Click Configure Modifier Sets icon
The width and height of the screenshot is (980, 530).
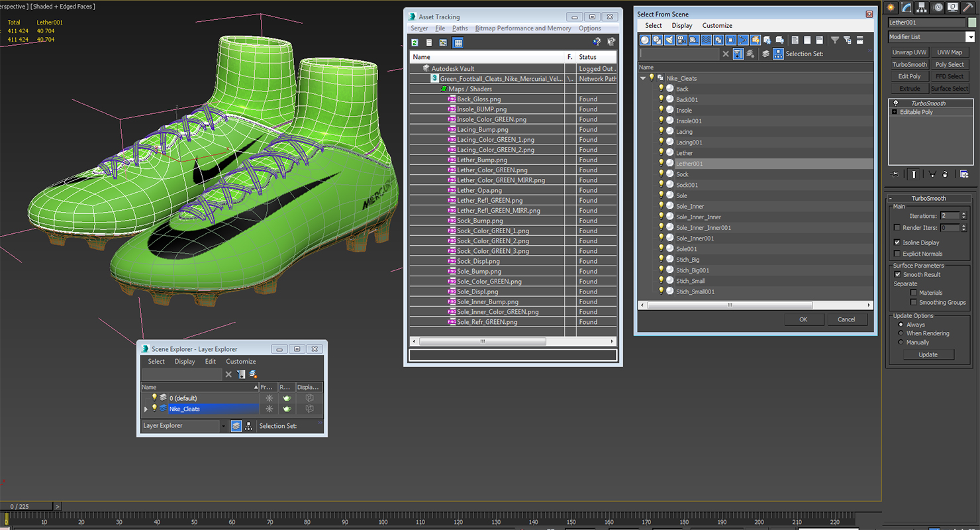[964, 174]
